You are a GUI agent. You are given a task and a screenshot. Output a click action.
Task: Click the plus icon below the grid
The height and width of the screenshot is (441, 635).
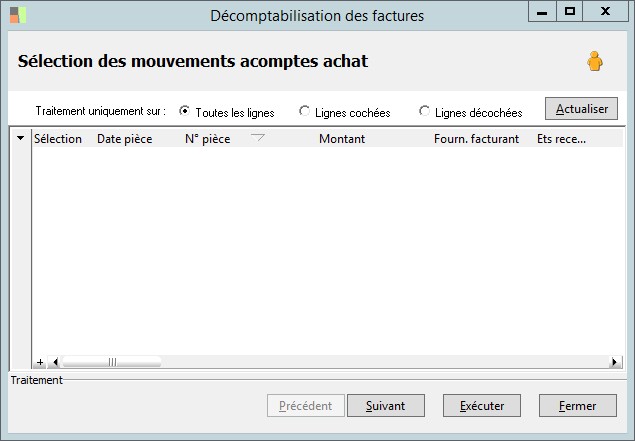point(40,362)
